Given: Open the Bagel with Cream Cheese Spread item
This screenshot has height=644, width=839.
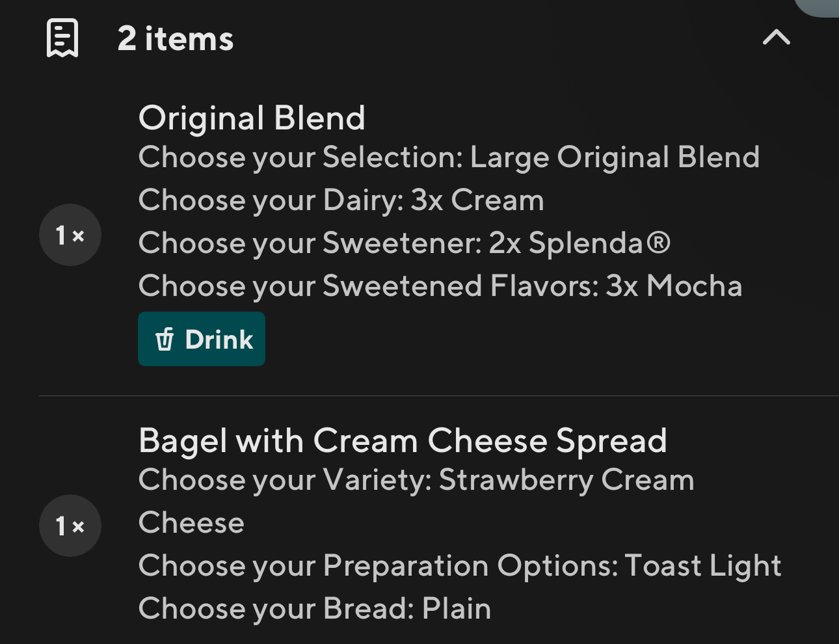Looking at the screenshot, I should pyautogui.click(x=403, y=440).
